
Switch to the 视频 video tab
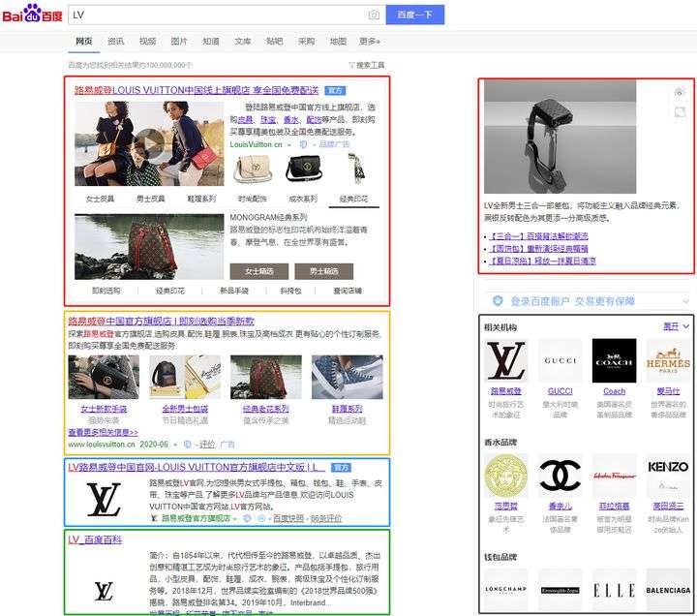[x=147, y=42]
